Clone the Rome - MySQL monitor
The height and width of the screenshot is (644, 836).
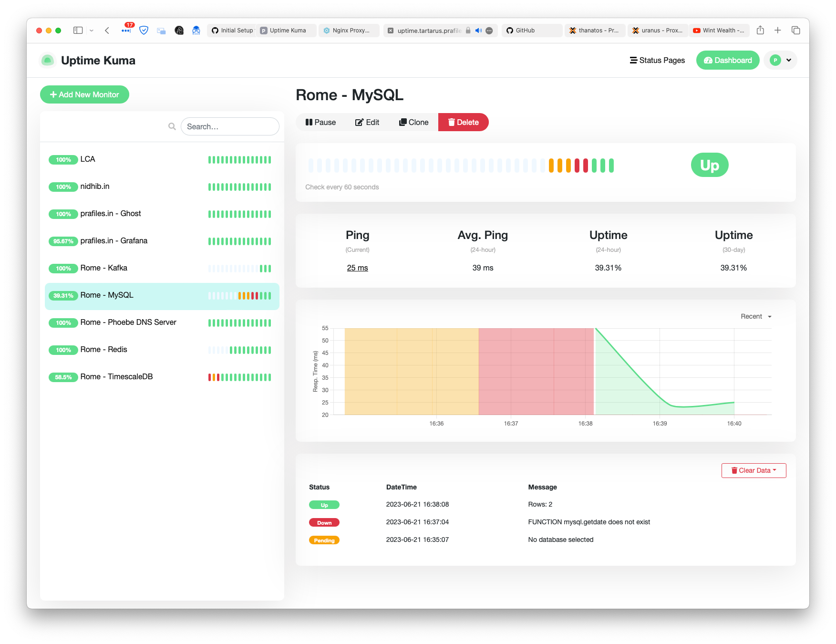point(413,122)
